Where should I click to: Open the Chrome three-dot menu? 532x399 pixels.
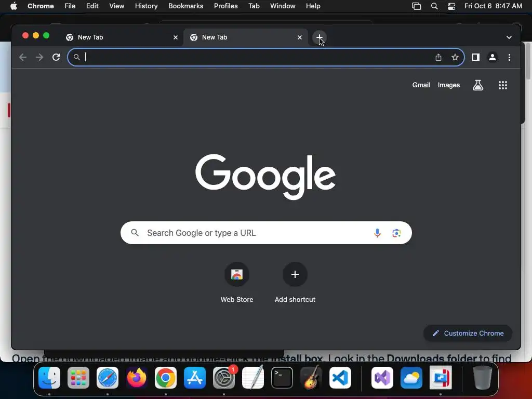click(x=509, y=57)
